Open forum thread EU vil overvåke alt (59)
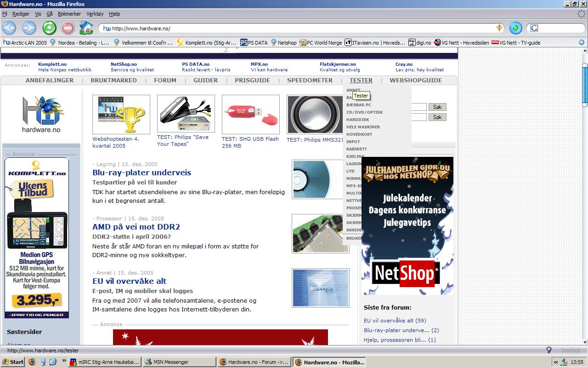 pyautogui.click(x=395, y=321)
